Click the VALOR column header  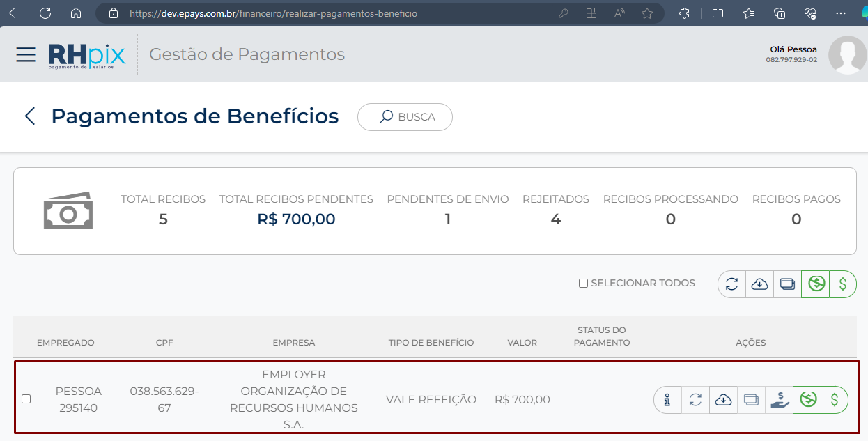tap(522, 343)
